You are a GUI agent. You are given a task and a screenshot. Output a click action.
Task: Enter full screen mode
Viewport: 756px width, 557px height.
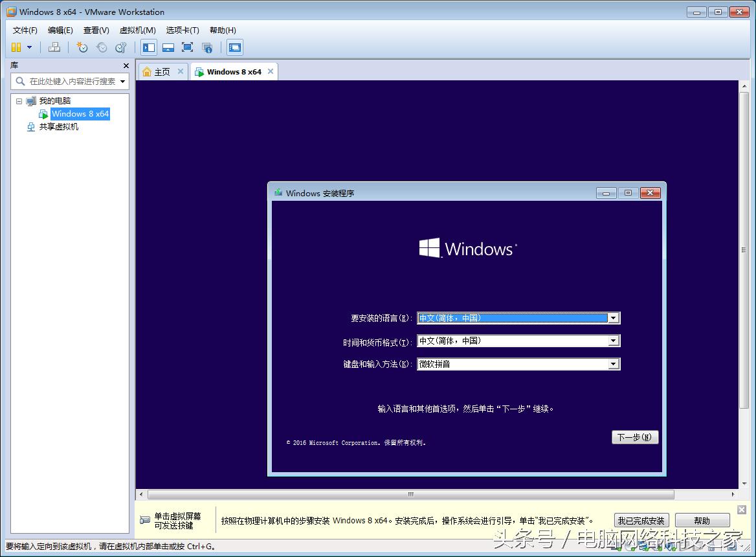[x=188, y=47]
